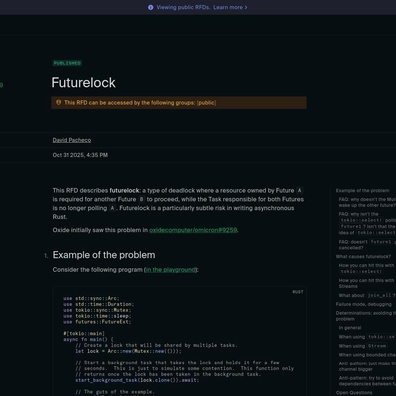
Task: Click code line 'use tokio::sync::Mutex;'
Action: (x=97, y=310)
